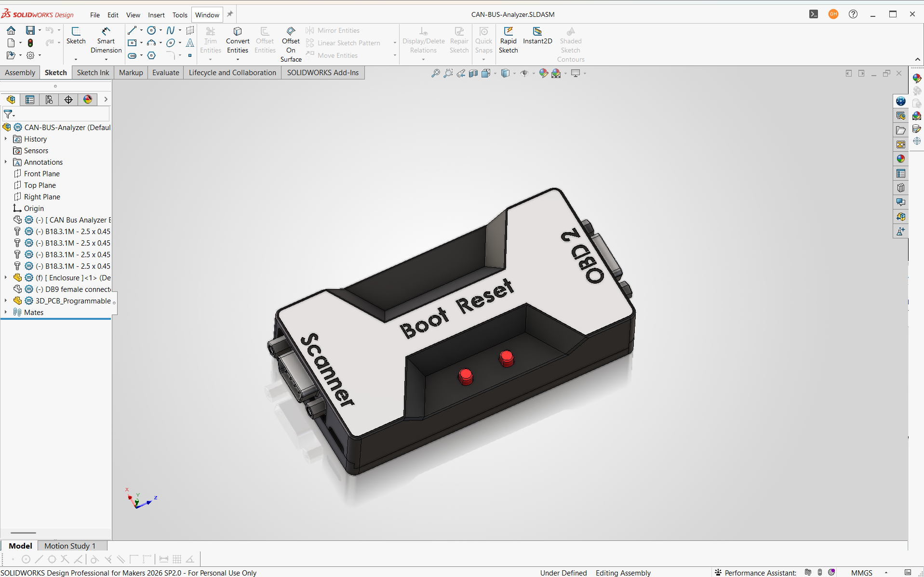Expand the History tree node
The image size is (924, 577).
(6, 139)
